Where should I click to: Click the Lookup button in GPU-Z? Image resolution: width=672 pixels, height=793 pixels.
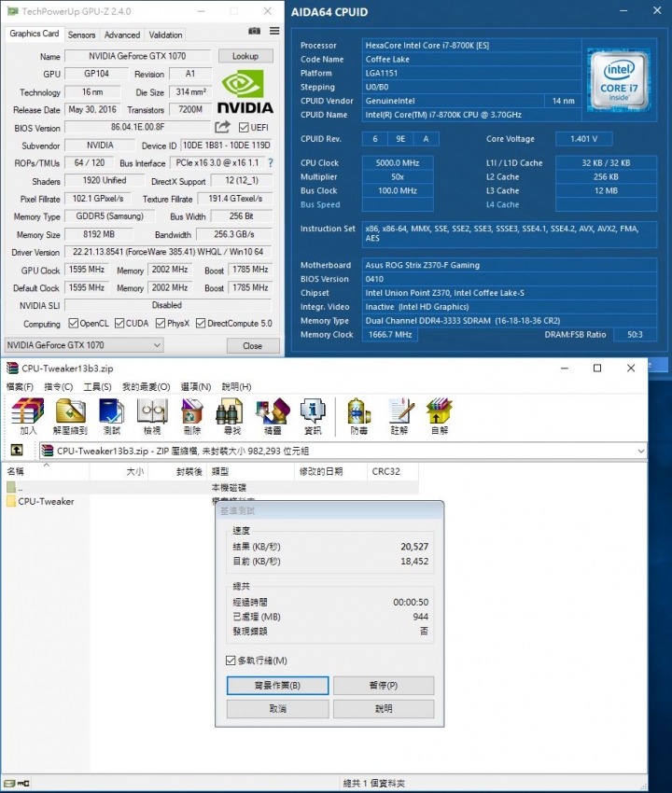(x=245, y=56)
